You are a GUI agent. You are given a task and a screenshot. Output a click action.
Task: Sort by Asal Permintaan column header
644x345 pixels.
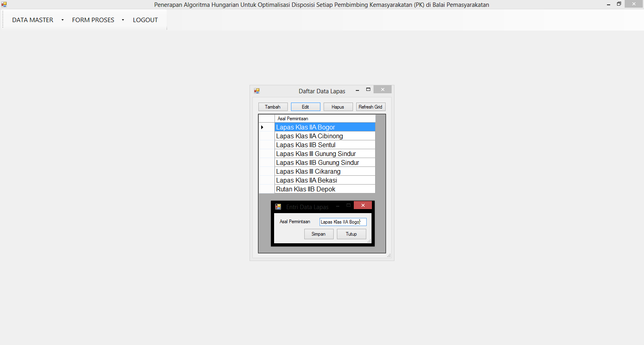pos(324,119)
